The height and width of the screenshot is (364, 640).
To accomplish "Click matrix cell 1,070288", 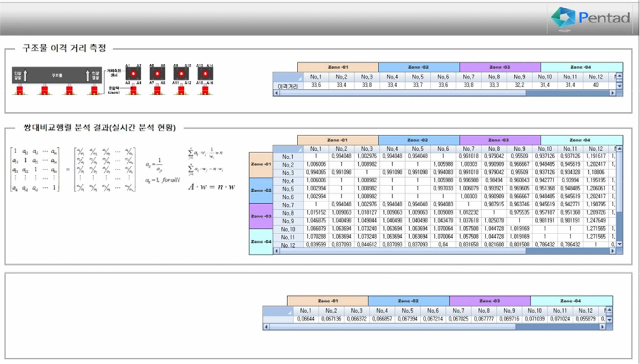I will 315,237.
